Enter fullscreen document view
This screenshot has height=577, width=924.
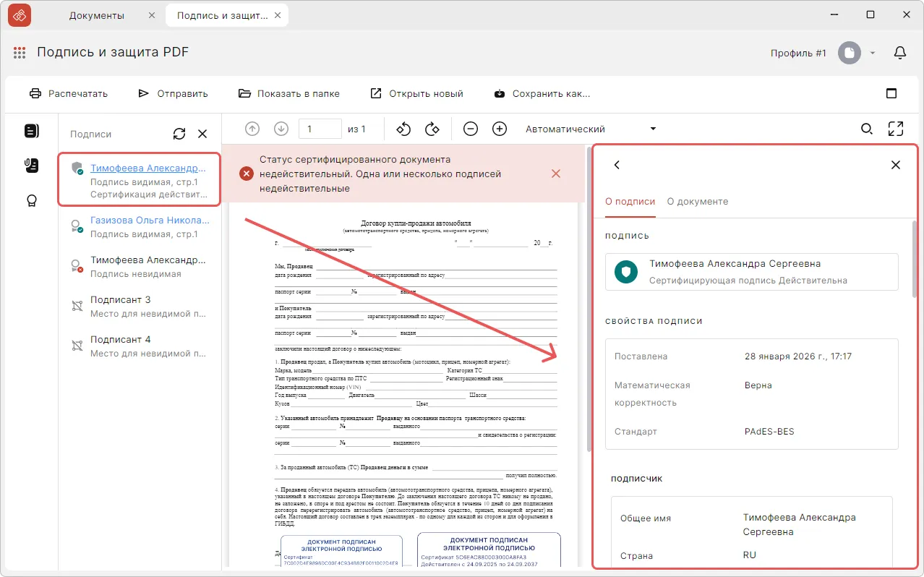(896, 129)
